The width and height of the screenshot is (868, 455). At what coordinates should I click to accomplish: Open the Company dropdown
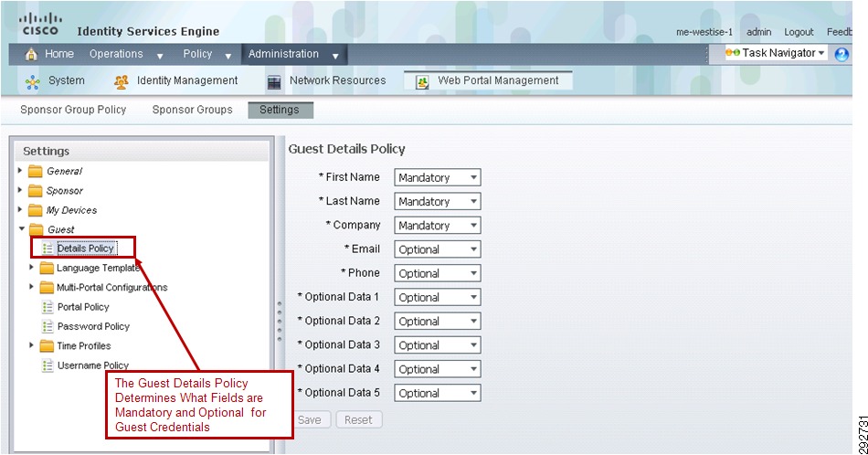click(438, 226)
